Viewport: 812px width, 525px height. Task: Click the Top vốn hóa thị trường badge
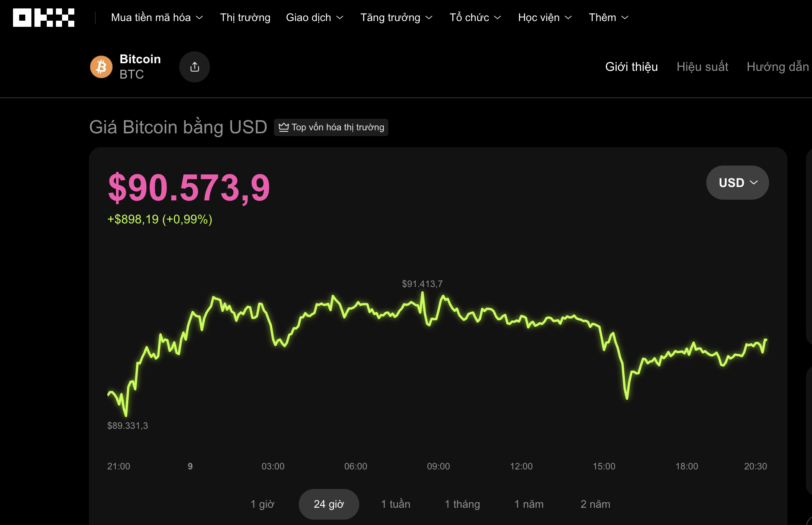[331, 127]
